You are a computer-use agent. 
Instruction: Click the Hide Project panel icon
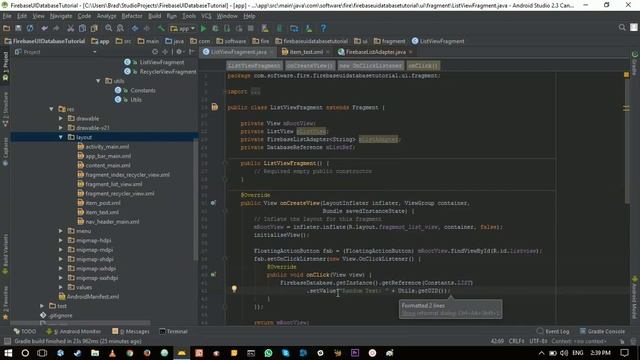click(x=191, y=52)
